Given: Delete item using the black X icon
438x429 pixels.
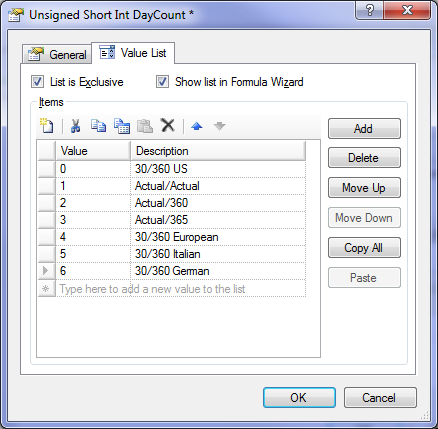Looking at the screenshot, I should pyautogui.click(x=168, y=125).
